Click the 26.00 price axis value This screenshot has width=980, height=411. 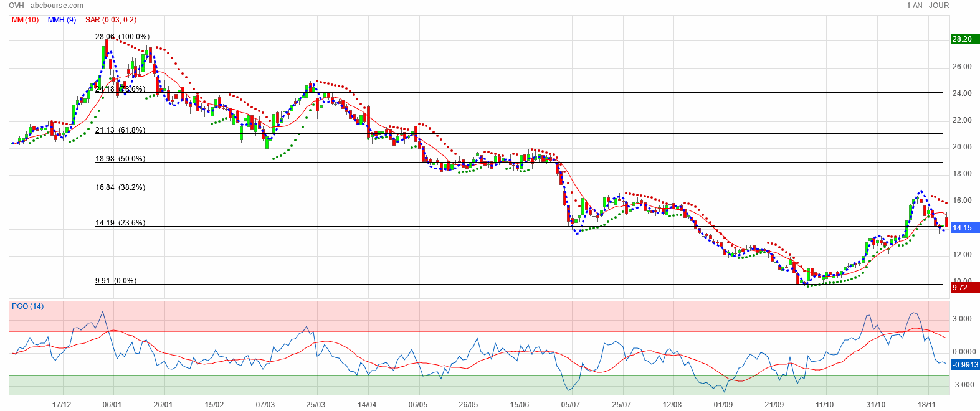pyautogui.click(x=962, y=67)
